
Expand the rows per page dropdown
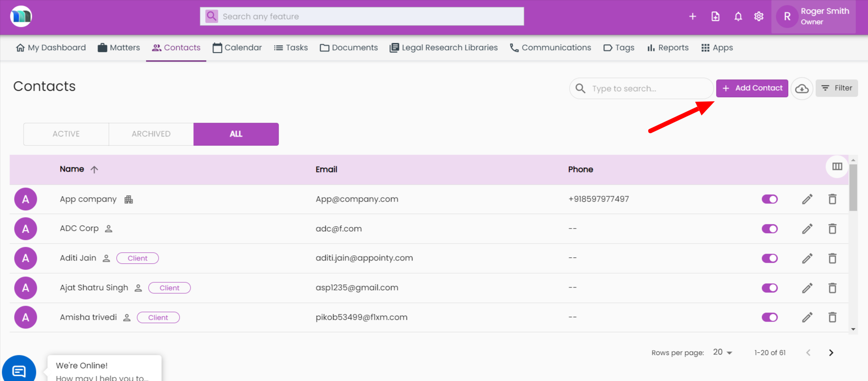722,352
